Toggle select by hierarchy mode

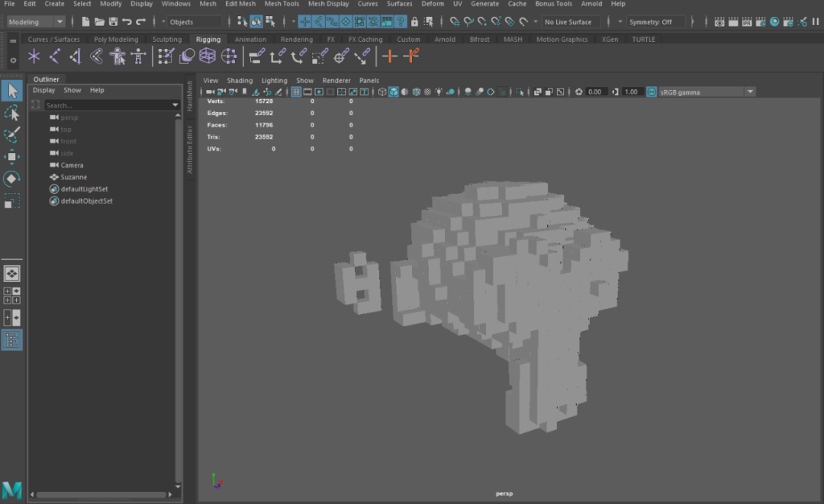[x=243, y=21]
